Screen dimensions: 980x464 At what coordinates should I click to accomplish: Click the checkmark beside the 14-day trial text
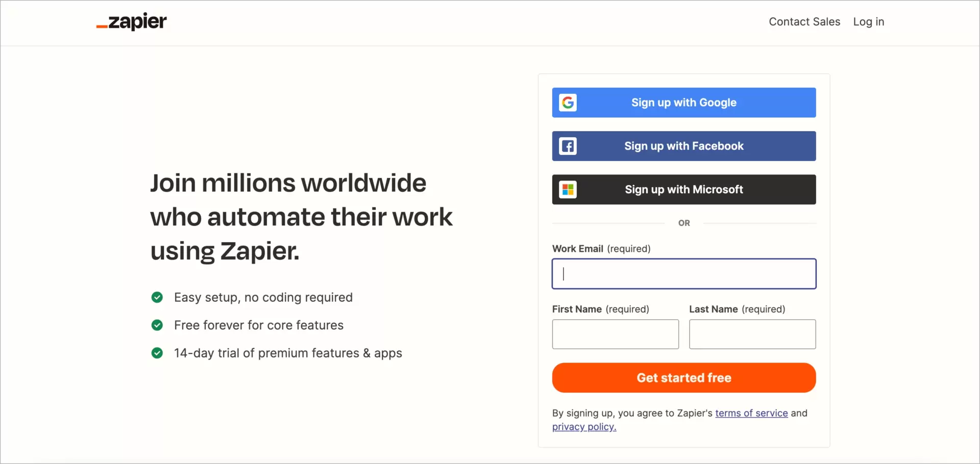[x=157, y=353]
